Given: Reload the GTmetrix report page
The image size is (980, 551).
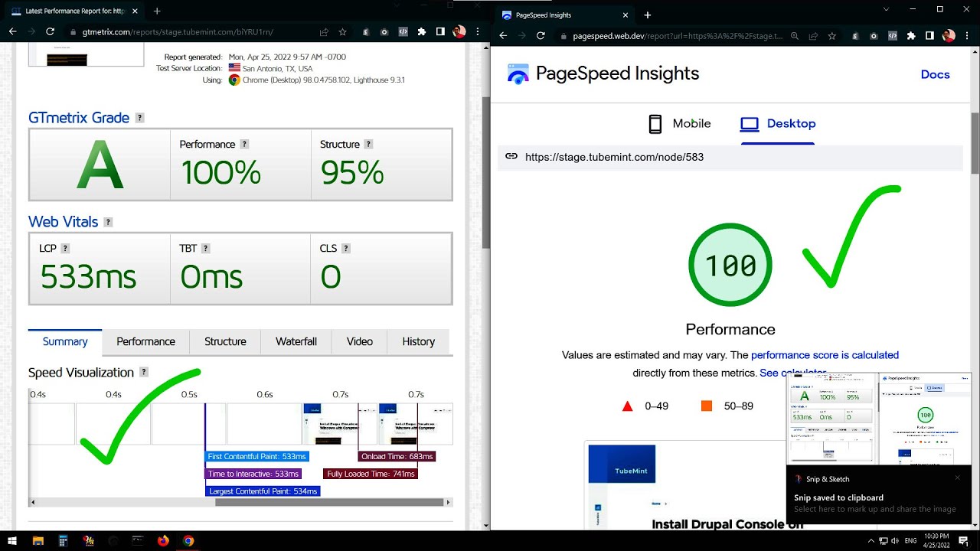Looking at the screenshot, I should 50,32.
